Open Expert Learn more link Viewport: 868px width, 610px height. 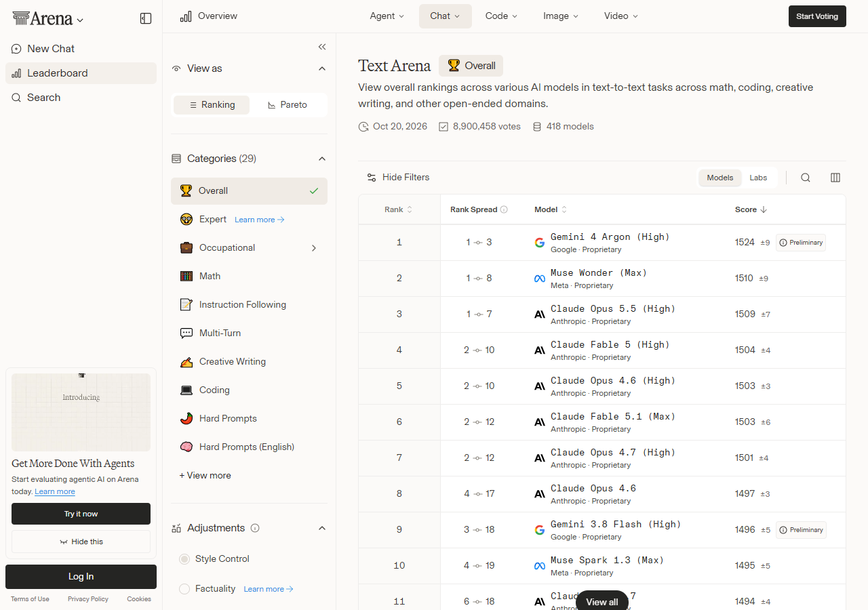tap(260, 220)
